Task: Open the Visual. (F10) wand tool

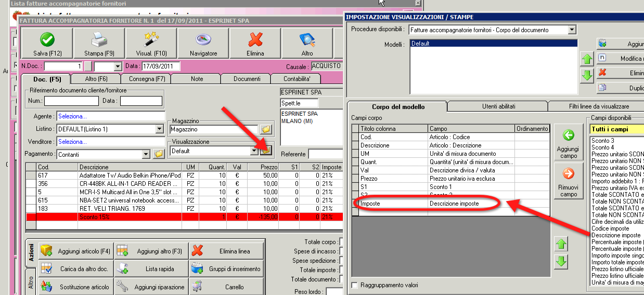Action: [x=151, y=43]
